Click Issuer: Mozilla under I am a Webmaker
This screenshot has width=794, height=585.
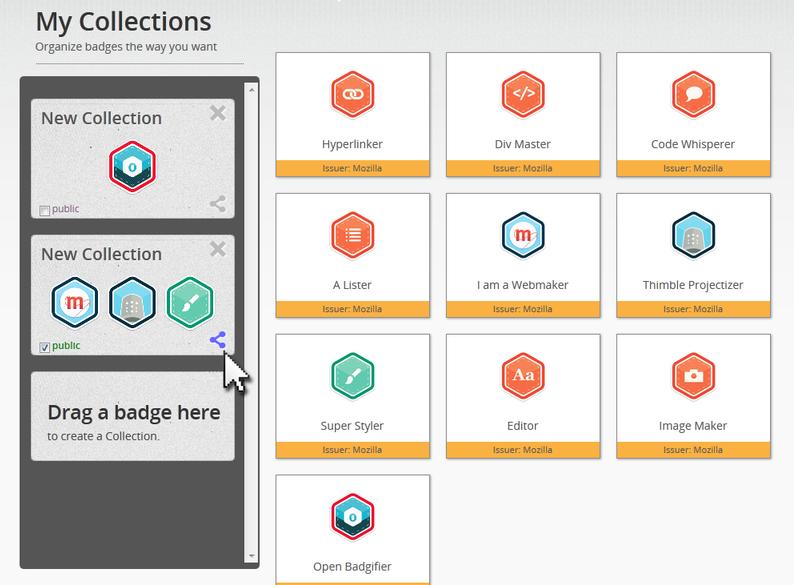523,309
